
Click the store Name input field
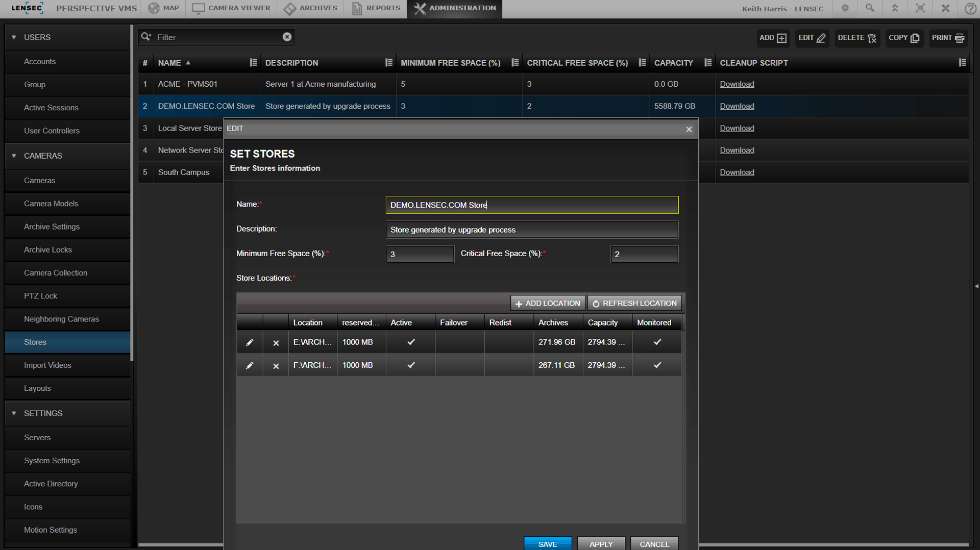532,205
